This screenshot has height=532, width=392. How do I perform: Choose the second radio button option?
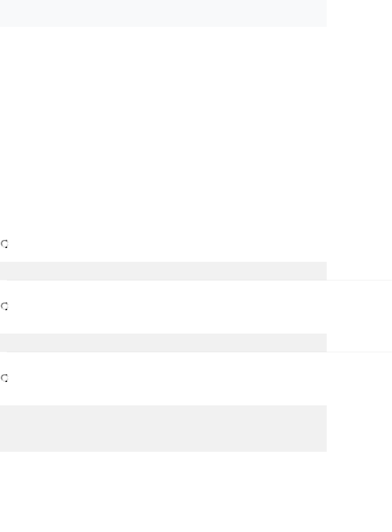click(x=5, y=306)
